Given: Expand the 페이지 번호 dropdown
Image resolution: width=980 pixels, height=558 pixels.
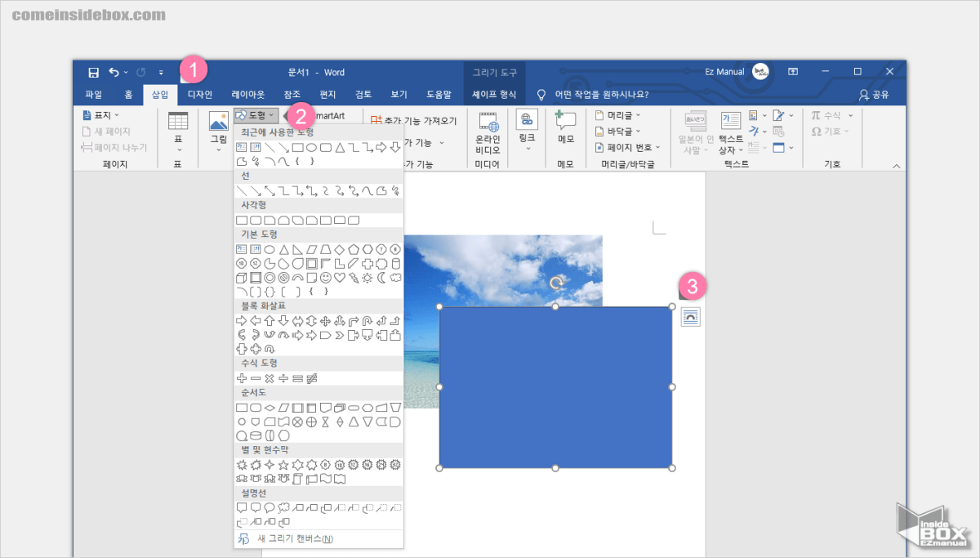Looking at the screenshot, I should (625, 148).
